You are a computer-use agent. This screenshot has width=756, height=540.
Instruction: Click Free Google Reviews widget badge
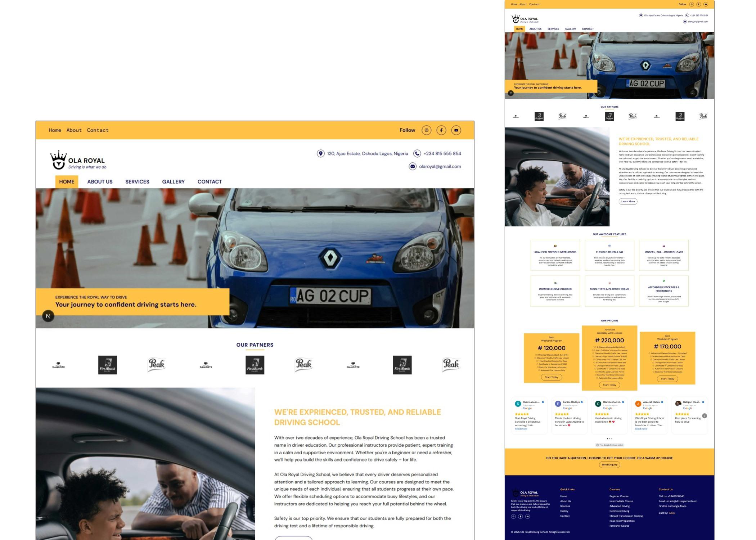[x=609, y=445]
